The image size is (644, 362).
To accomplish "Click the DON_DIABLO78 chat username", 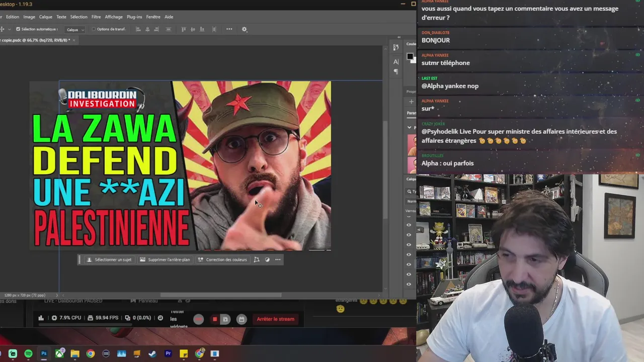I will 435,33.
